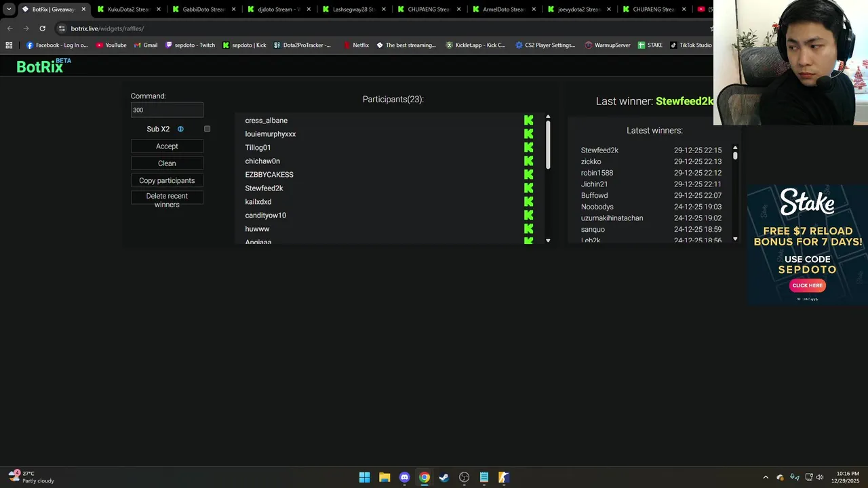Screen dimensions: 868x488
Task: Open File Explorer from taskbar
Action: click(x=384, y=477)
